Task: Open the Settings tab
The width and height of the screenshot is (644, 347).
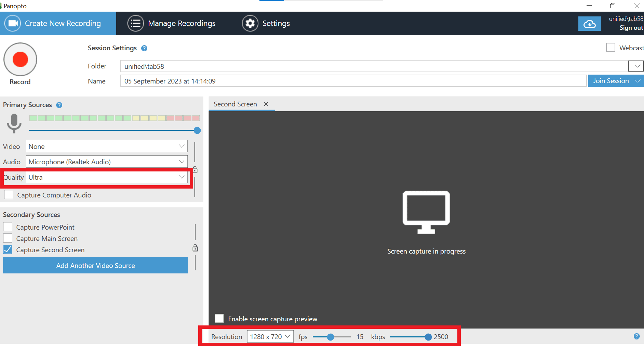Action: [x=266, y=24]
